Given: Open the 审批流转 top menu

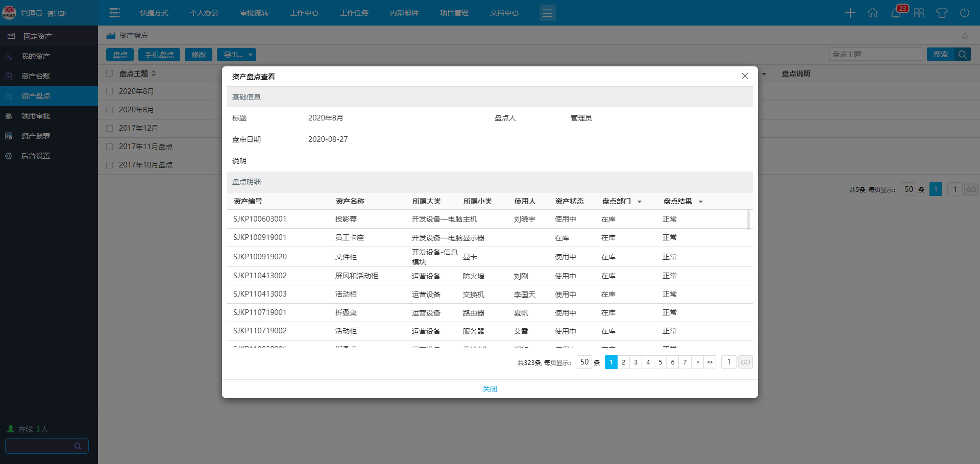Looking at the screenshot, I should pos(254,13).
